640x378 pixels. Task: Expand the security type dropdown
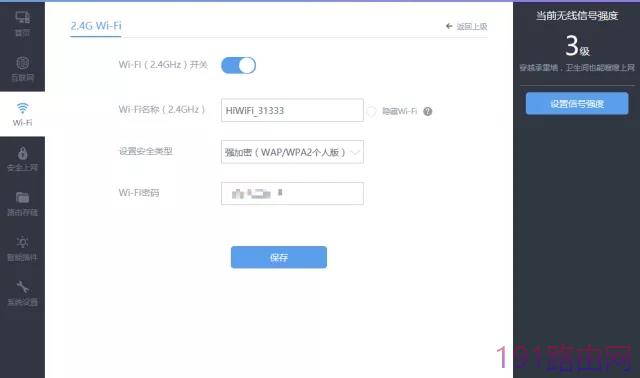coord(292,152)
